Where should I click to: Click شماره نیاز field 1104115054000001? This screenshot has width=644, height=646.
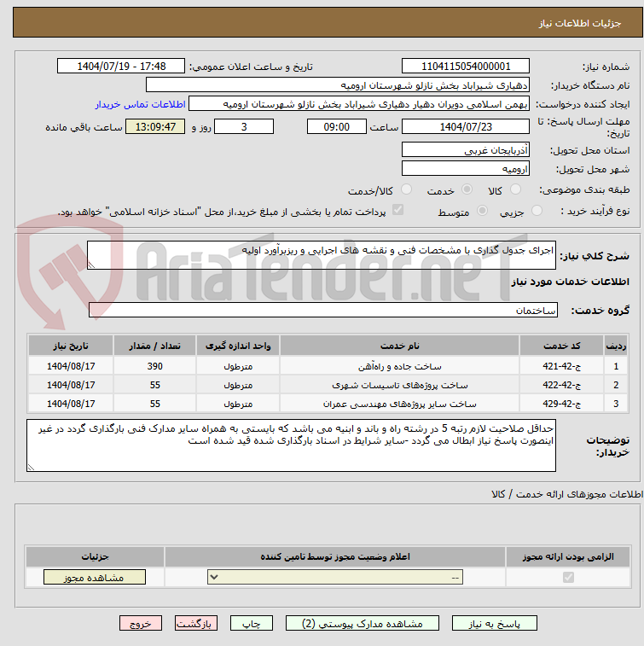(x=465, y=66)
